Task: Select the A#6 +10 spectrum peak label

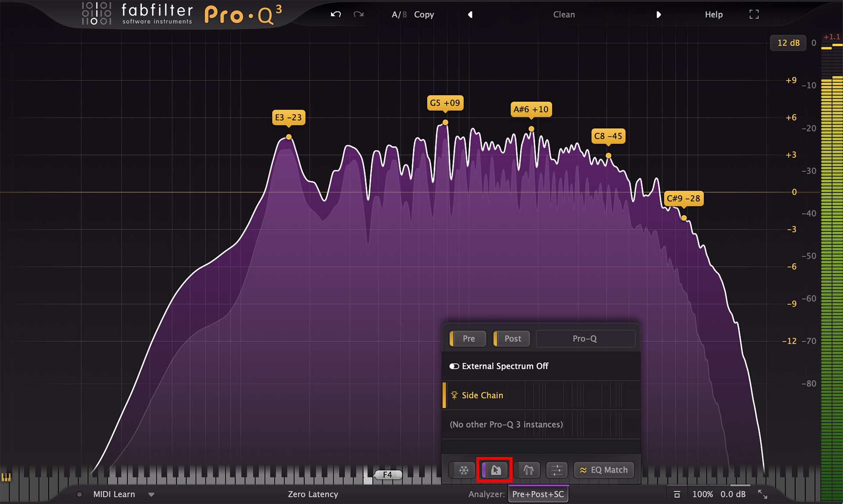Action: tap(531, 109)
